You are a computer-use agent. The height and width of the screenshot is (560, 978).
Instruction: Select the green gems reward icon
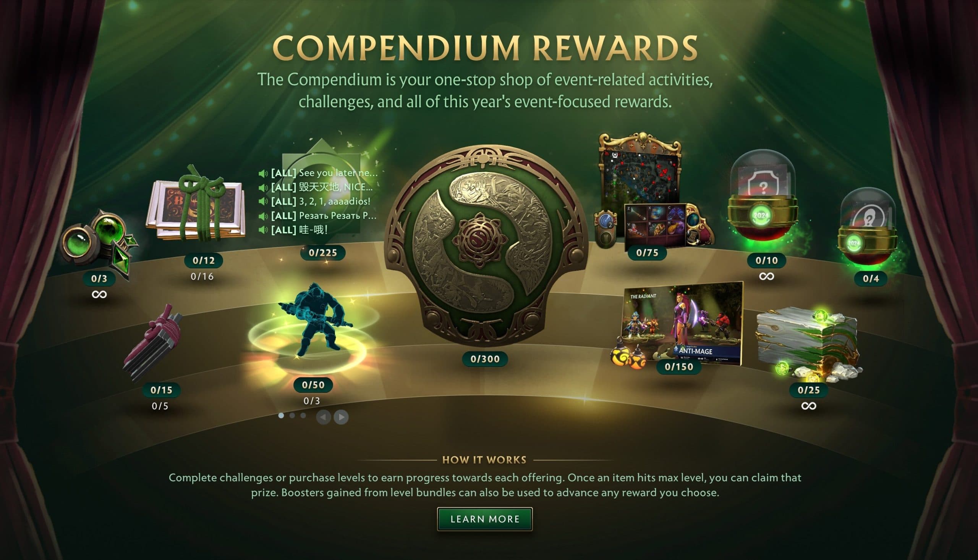coord(99,242)
